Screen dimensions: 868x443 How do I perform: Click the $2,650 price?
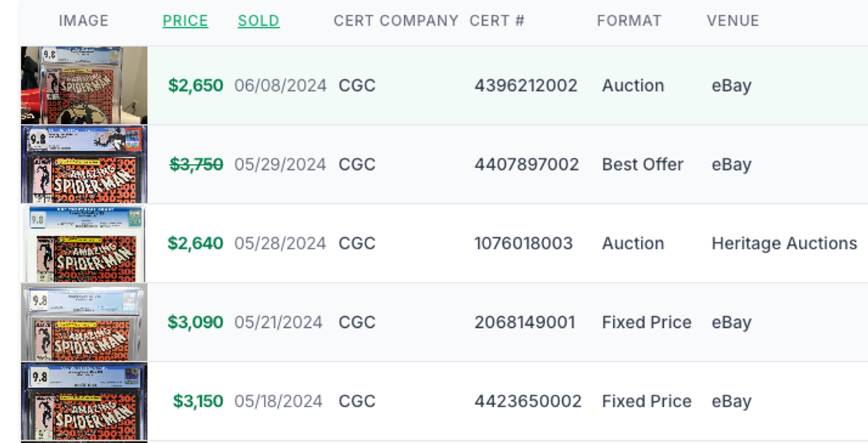pyautogui.click(x=196, y=85)
